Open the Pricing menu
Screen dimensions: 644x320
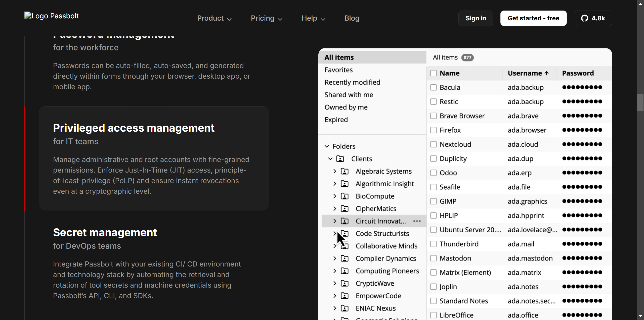point(266,18)
